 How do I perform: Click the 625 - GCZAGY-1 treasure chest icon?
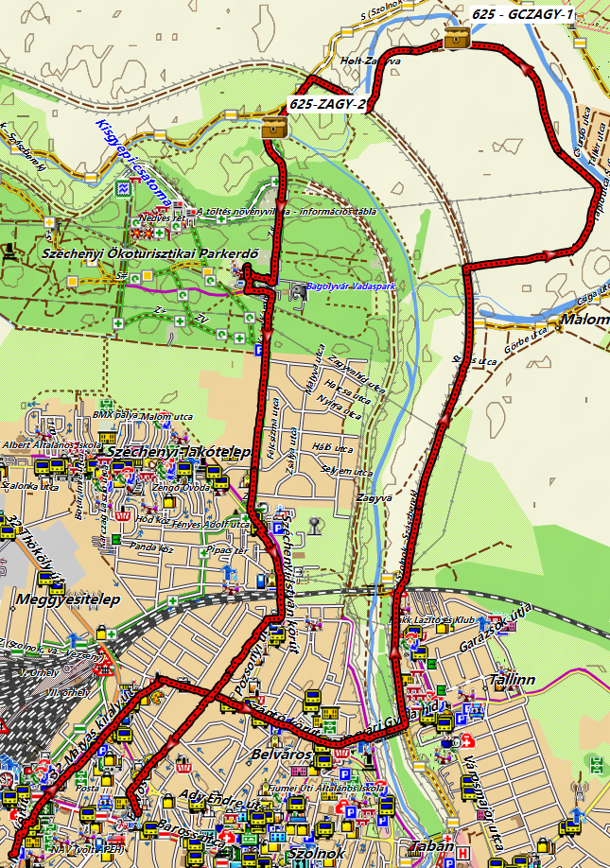(456, 38)
